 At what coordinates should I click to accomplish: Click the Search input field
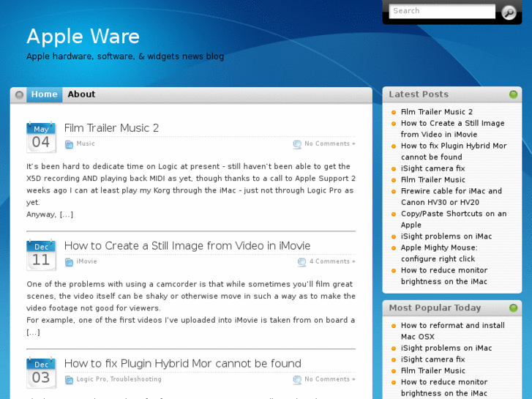click(442, 11)
